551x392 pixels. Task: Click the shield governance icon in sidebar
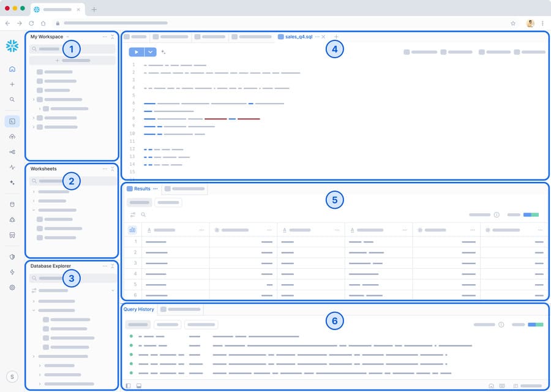[12, 257]
